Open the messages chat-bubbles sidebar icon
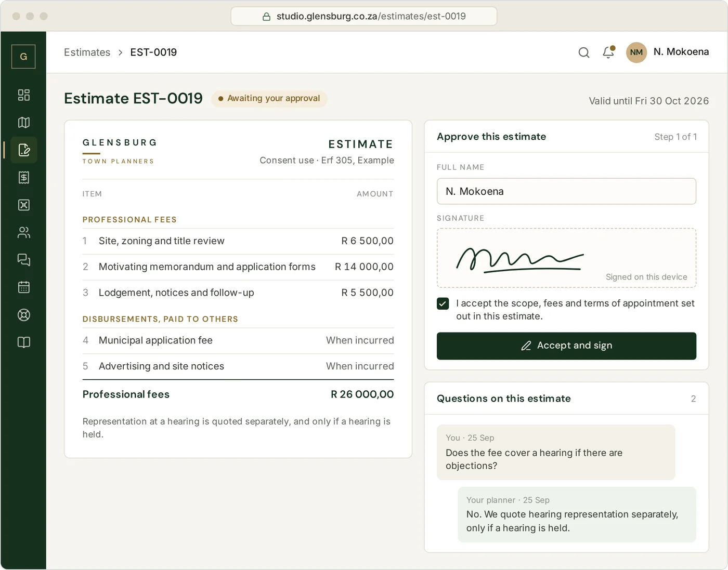Screen dimensions: 728x570 [x=24, y=260]
